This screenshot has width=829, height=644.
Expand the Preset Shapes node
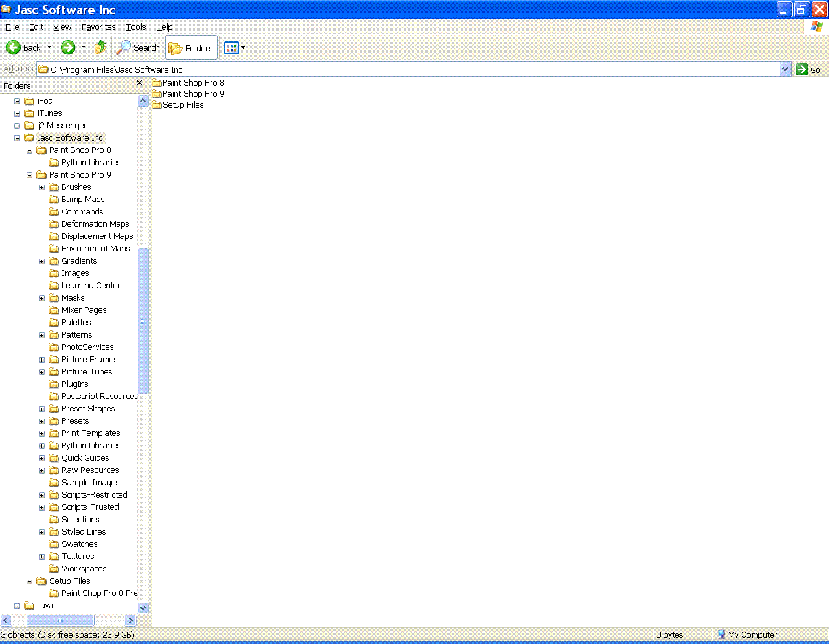pos(42,409)
